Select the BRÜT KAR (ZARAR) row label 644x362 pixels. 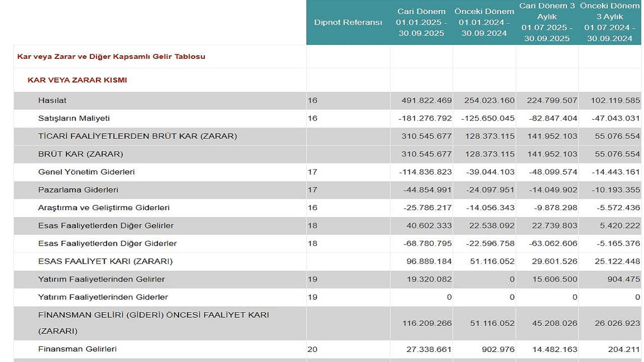[x=80, y=154]
